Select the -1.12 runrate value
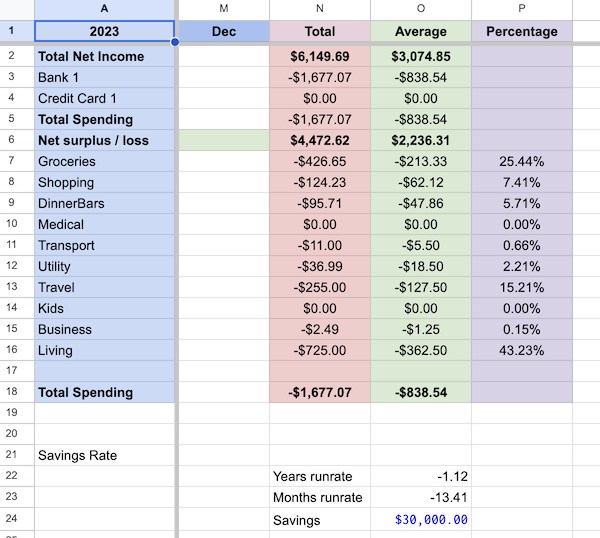The height and width of the screenshot is (538, 600). tap(421, 476)
